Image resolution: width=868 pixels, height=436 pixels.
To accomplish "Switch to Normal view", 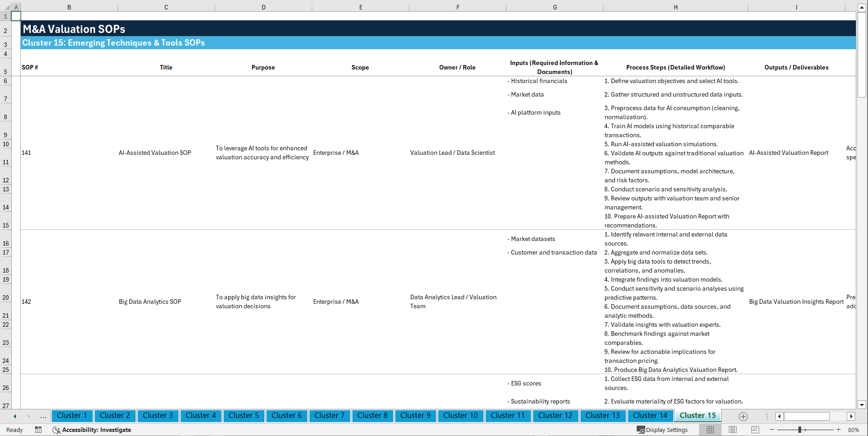I will [x=710, y=430].
